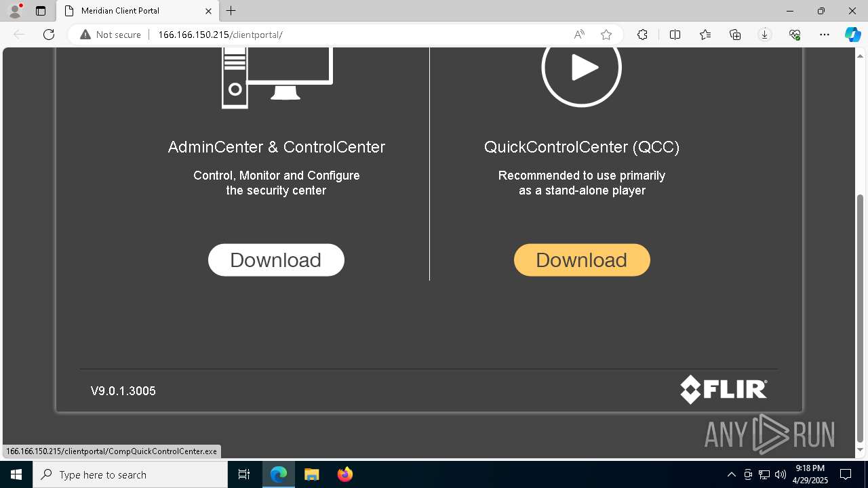
Task: Show hidden system tray icons
Action: tap(731, 474)
